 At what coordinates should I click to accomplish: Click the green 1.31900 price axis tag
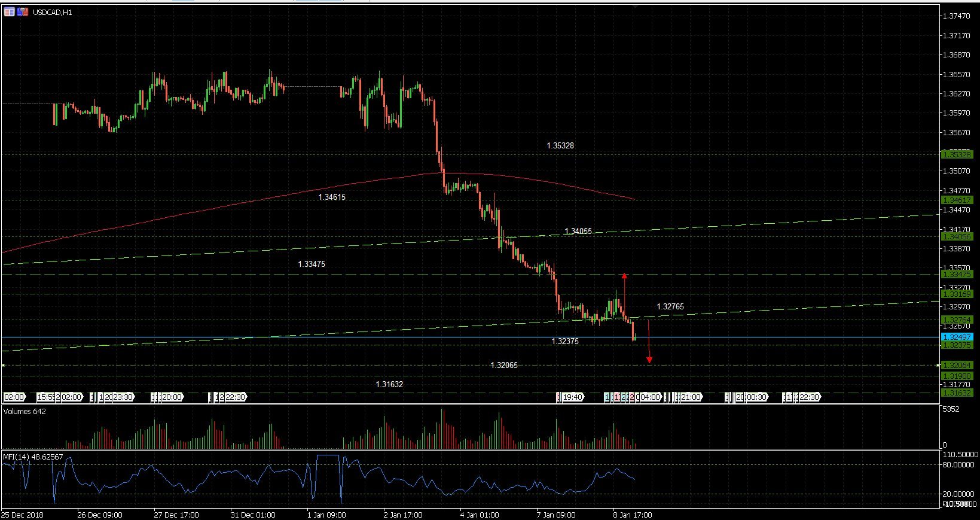[x=957, y=376]
